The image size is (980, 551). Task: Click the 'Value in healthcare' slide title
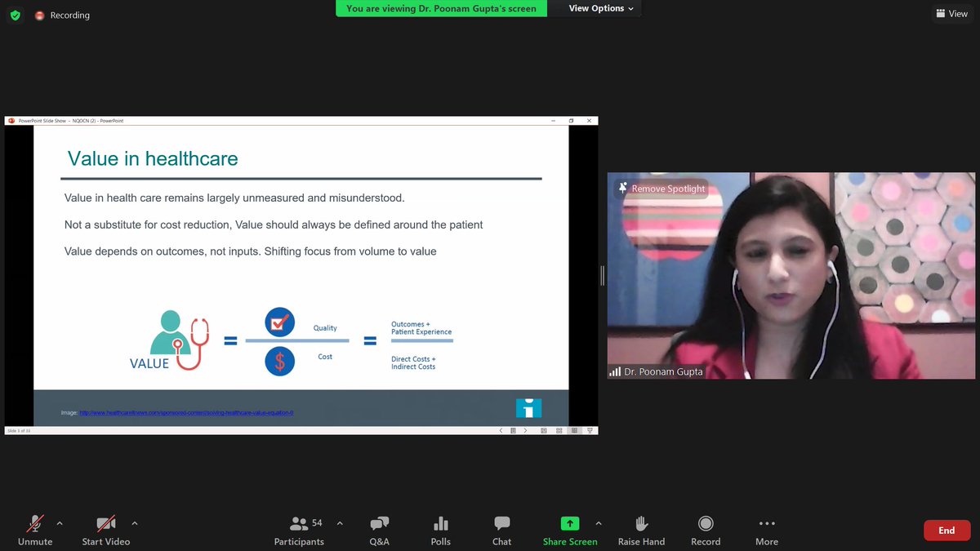pos(153,158)
